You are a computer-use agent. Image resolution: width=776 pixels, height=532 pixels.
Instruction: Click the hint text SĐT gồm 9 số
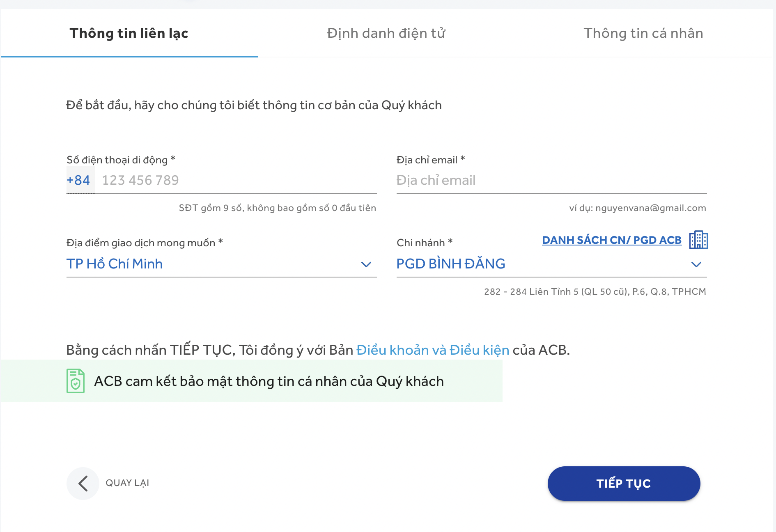coord(278,208)
